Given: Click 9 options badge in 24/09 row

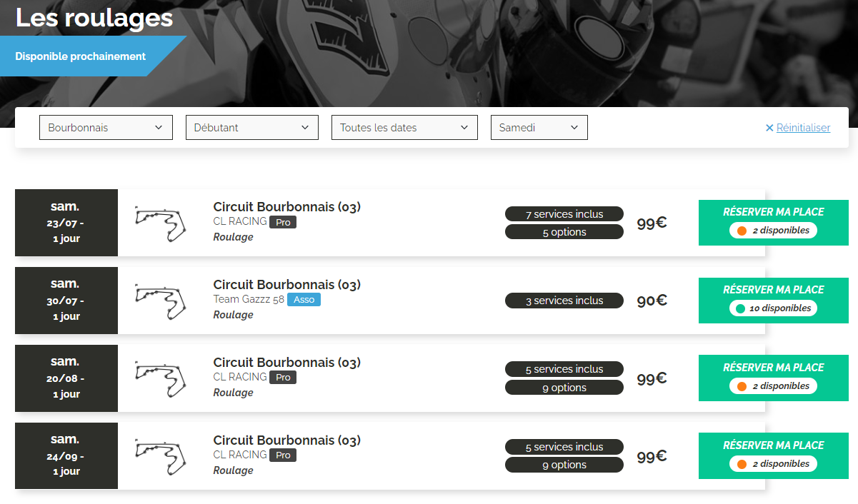Looking at the screenshot, I should [564, 465].
